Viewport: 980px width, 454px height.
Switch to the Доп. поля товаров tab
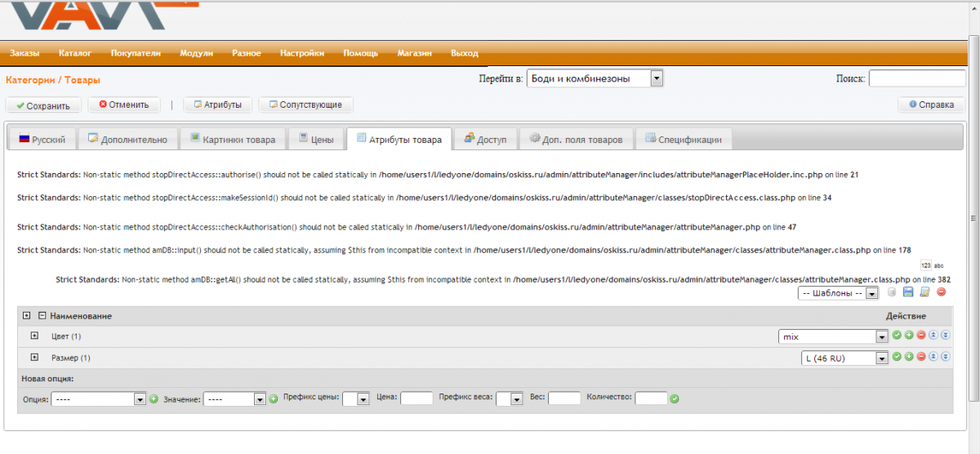576,139
